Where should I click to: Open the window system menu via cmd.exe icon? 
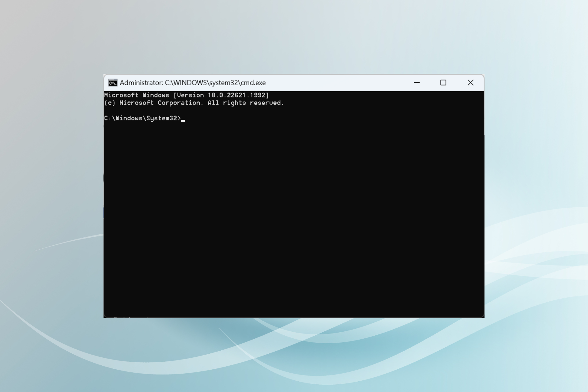click(113, 82)
